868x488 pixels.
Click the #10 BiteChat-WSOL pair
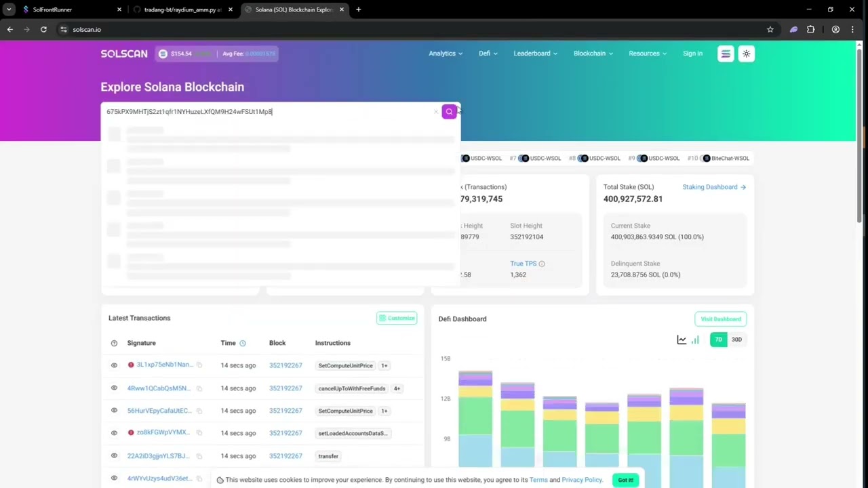(718, 158)
